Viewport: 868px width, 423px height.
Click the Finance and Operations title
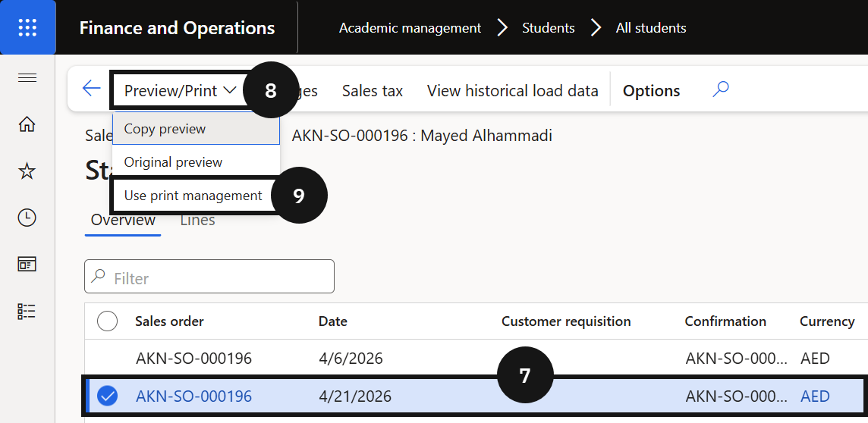coord(177,27)
